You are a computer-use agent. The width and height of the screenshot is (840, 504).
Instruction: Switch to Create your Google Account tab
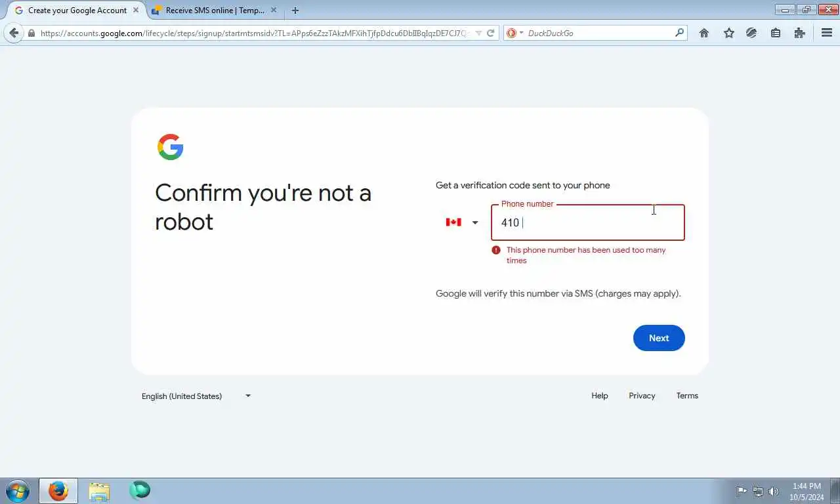(77, 10)
